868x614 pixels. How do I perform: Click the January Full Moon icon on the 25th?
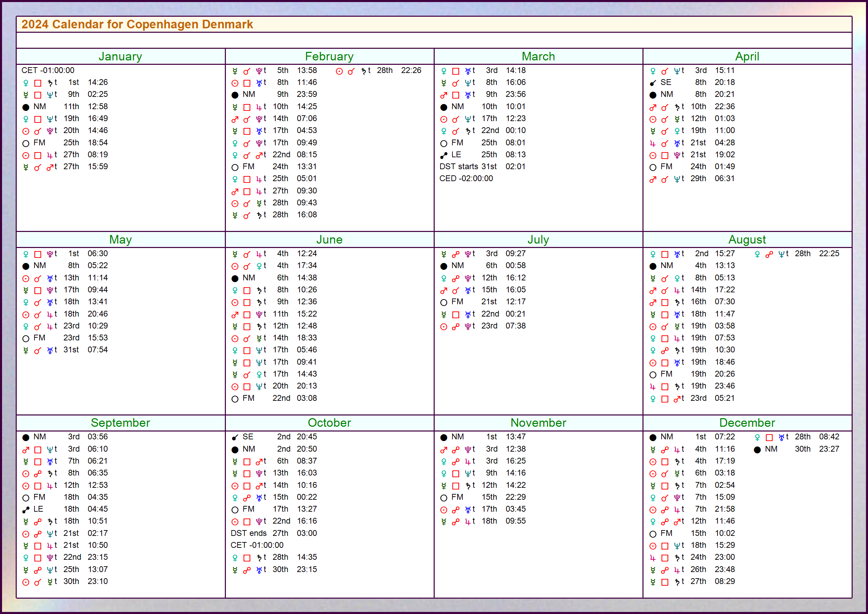click(x=26, y=144)
